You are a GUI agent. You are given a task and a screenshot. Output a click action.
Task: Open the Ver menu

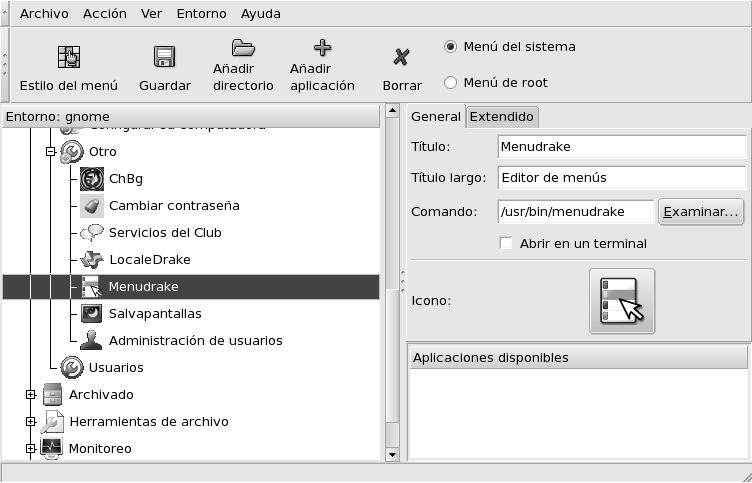151,14
